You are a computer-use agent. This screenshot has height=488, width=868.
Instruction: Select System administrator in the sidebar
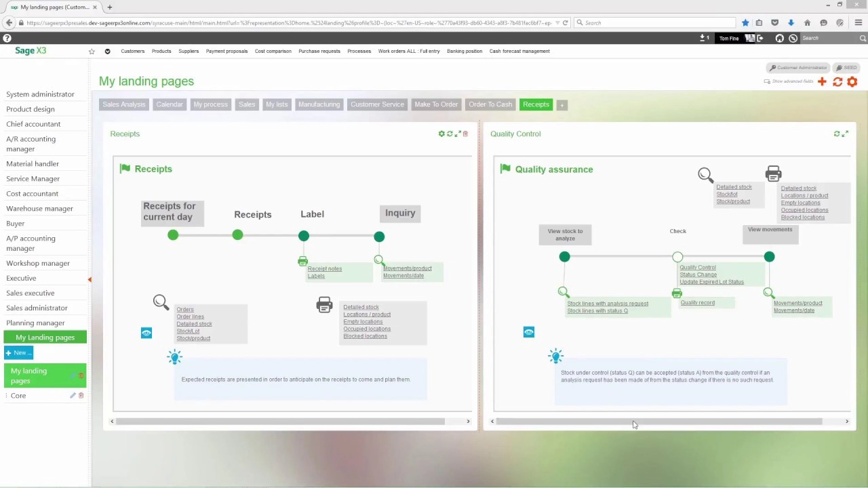(x=40, y=94)
